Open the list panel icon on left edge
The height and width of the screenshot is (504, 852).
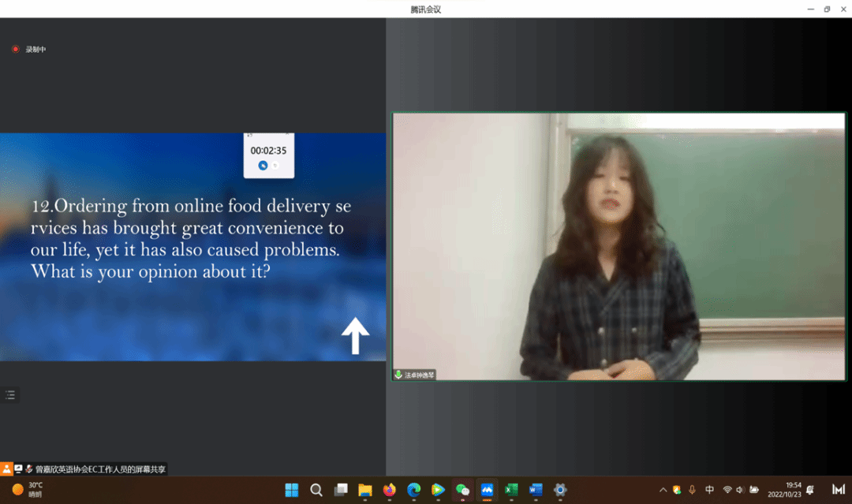click(10, 395)
